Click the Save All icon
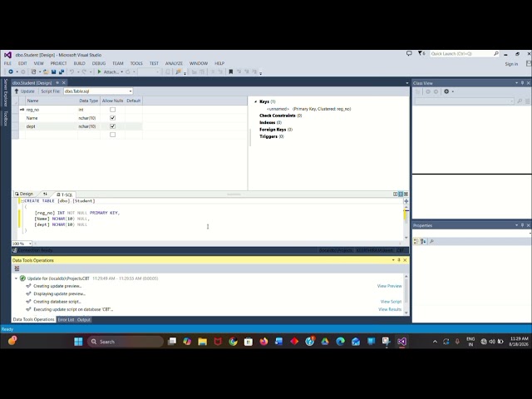The height and width of the screenshot is (399, 532). click(62, 72)
